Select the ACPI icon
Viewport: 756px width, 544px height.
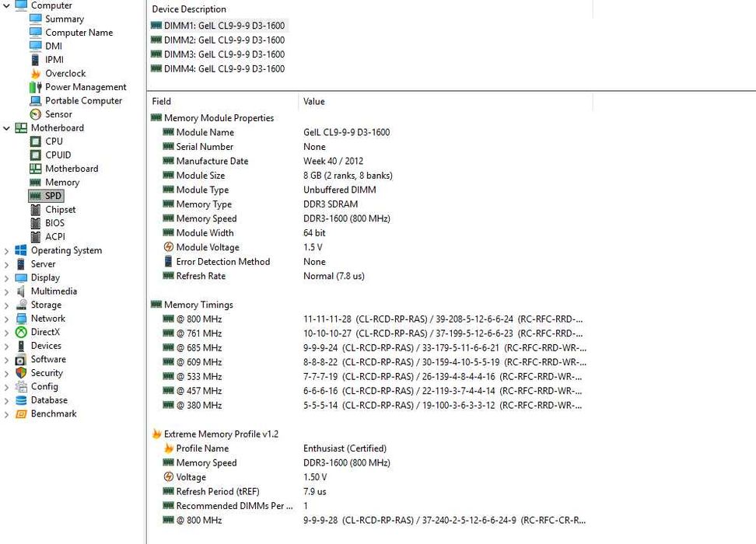point(35,236)
